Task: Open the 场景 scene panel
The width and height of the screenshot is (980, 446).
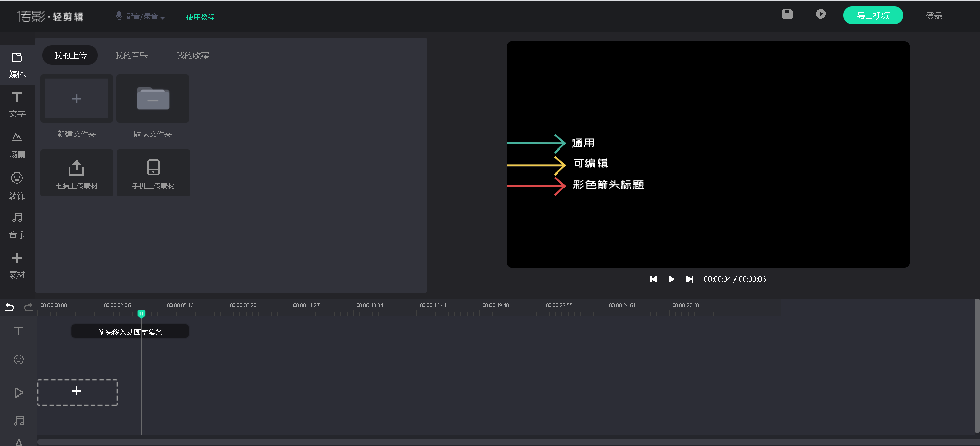Action: coord(17,145)
